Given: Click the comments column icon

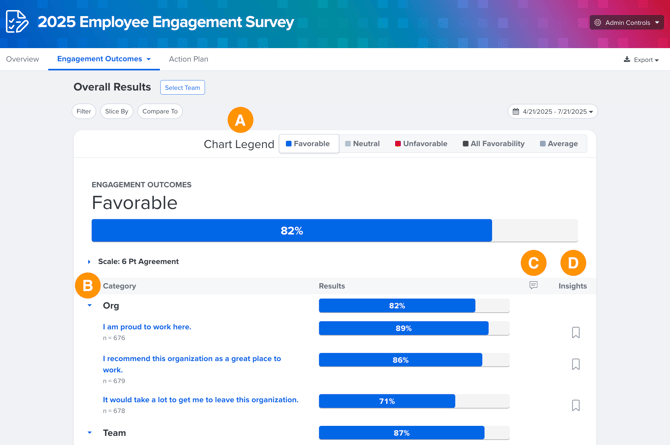Looking at the screenshot, I should pos(533,285).
